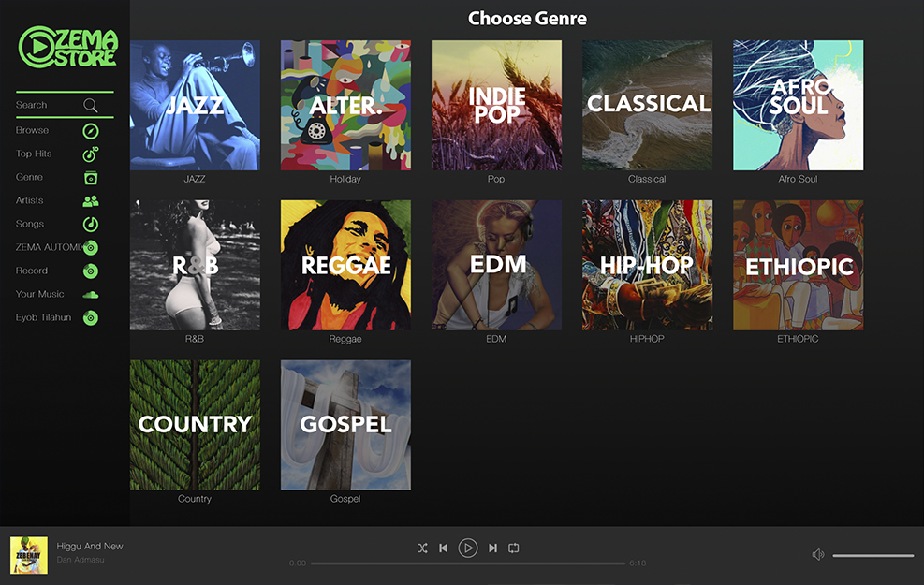Open the Genre menu item
This screenshot has height=585, width=924.
(30, 177)
